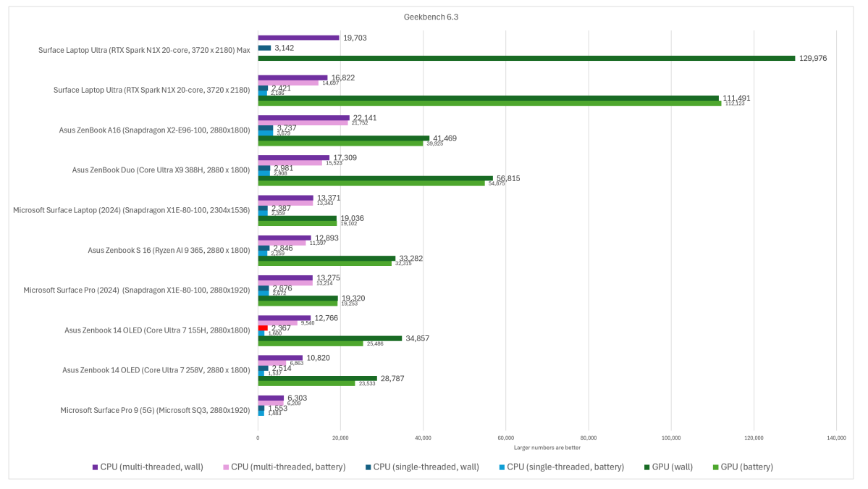The image size is (868, 489).
Task: Select the red highlighted single-threaded bar
Action: [x=263, y=328]
